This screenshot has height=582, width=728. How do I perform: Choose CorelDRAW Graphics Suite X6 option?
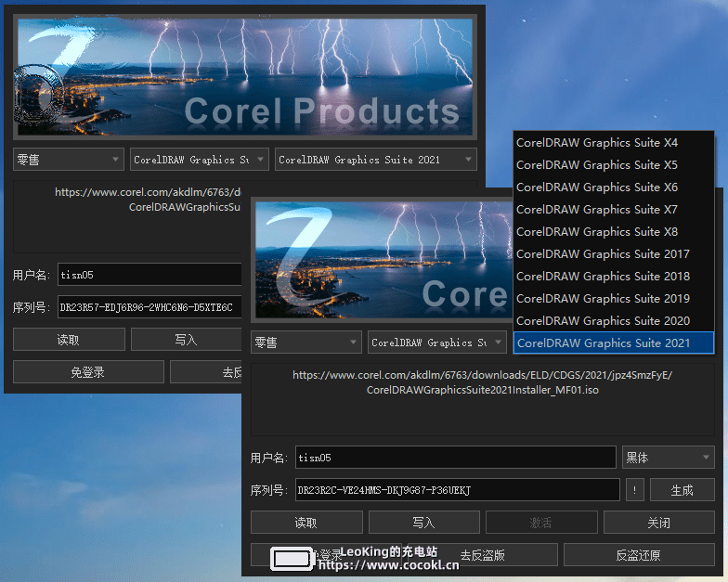click(x=613, y=188)
